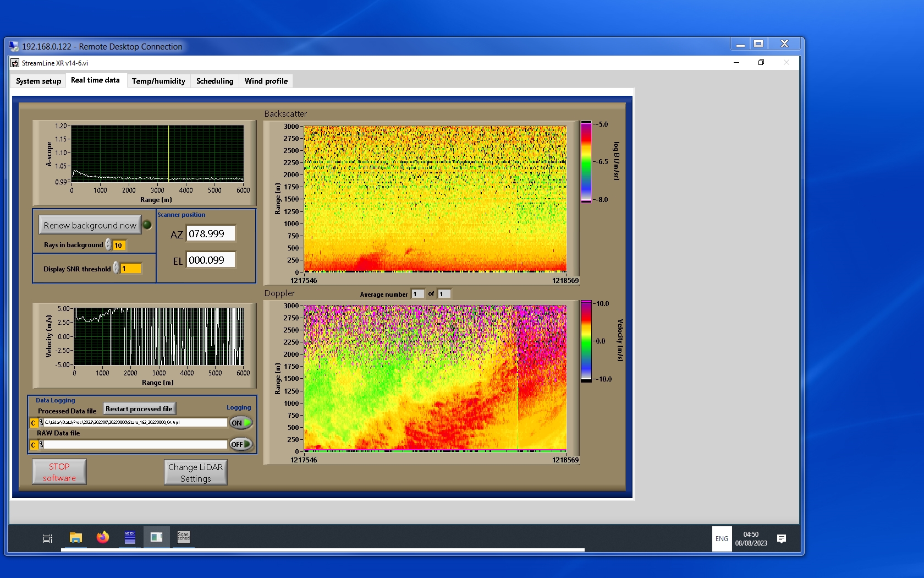The image size is (924, 578).
Task: Open File Explorer from the remote taskbar
Action: click(x=76, y=537)
